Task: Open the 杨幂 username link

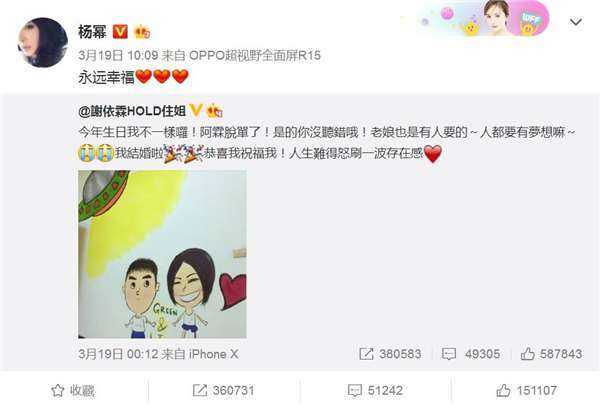Action: (x=92, y=32)
